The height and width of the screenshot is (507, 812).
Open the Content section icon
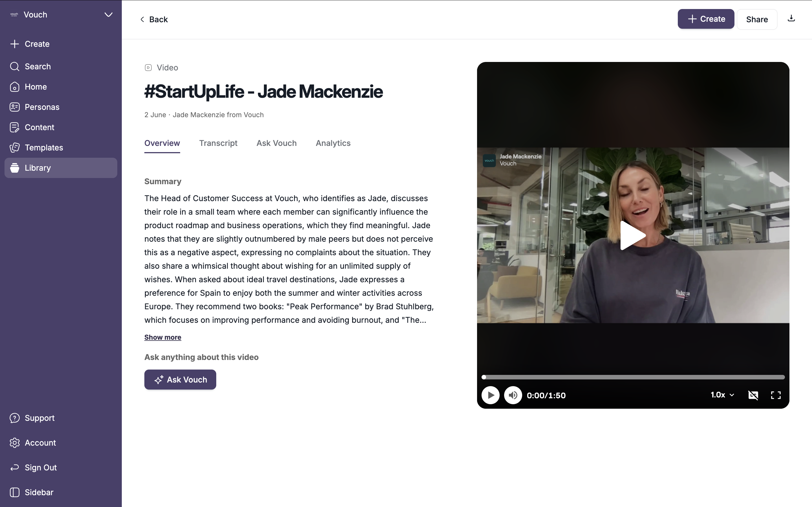point(14,127)
